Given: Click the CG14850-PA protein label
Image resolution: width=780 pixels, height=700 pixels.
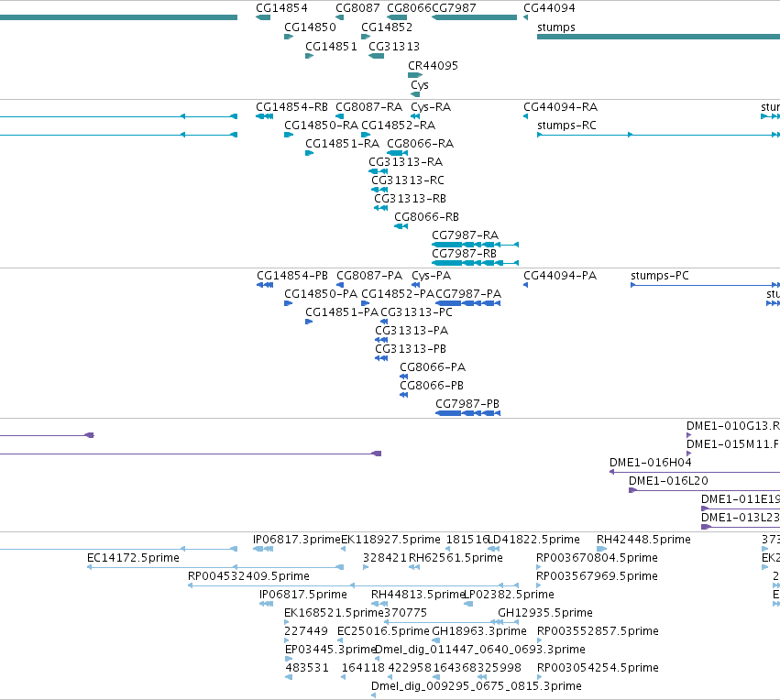Looking at the screenshot, I should click(x=321, y=294).
